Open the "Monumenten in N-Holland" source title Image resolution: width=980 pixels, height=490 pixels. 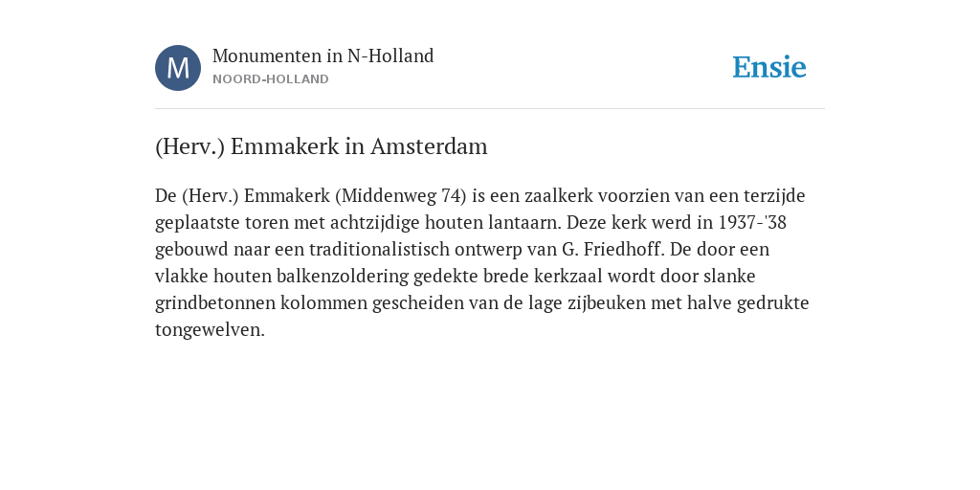click(x=323, y=56)
